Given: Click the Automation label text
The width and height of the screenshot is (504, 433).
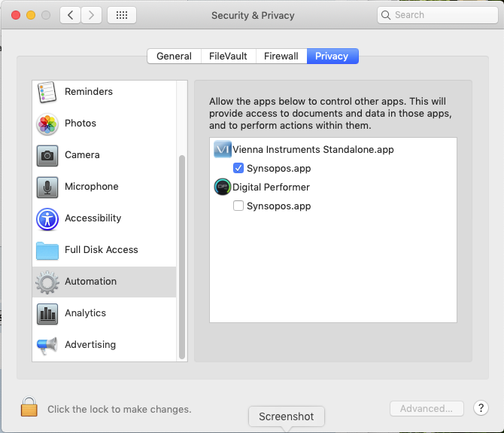Looking at the screenshot, I should pyautogui.click(x=90, y=282).
